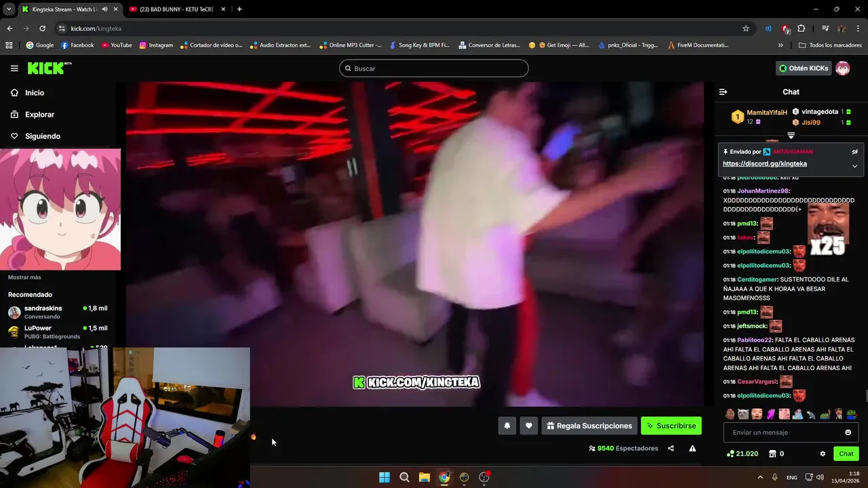Hide the pinned message with eye icon

(x=854, y=152)
